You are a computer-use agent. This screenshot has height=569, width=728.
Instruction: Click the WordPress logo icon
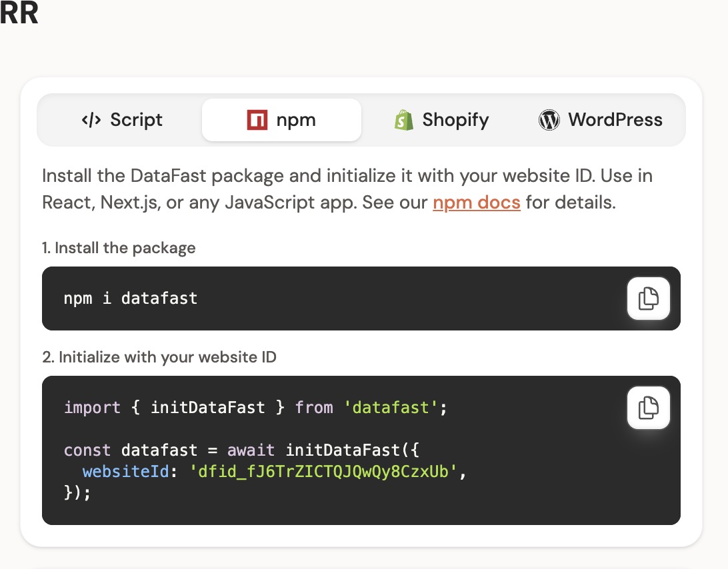click(x=549, y=120)
